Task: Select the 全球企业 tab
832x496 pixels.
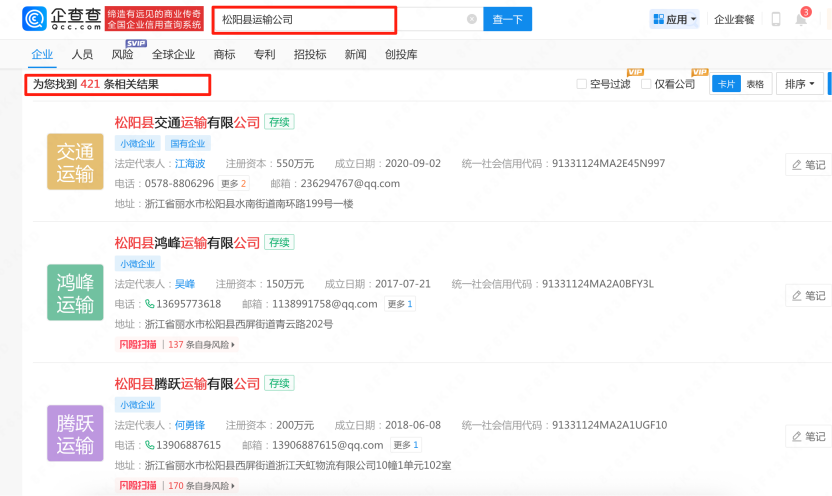Action: pos(174,54)
